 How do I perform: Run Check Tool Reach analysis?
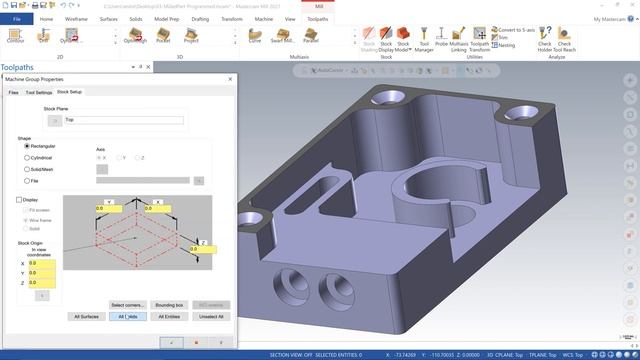pyautogui.click(x=564, y=40)
